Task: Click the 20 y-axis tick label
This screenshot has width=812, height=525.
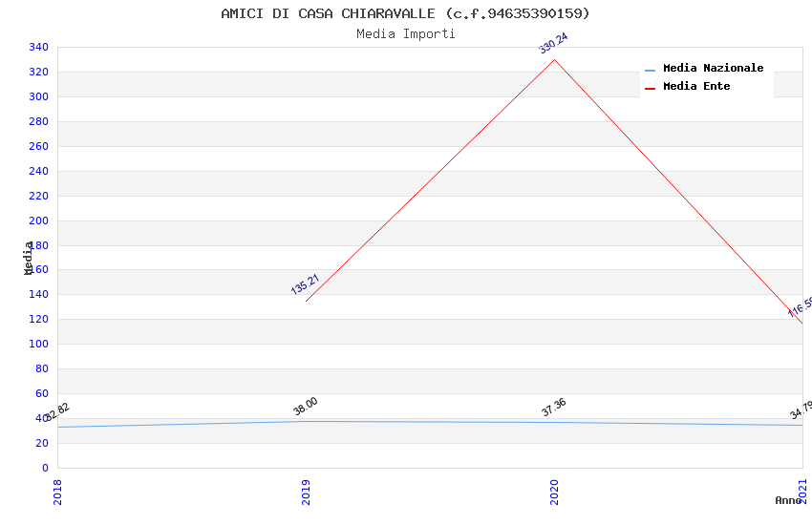Action: coord(42,443)
